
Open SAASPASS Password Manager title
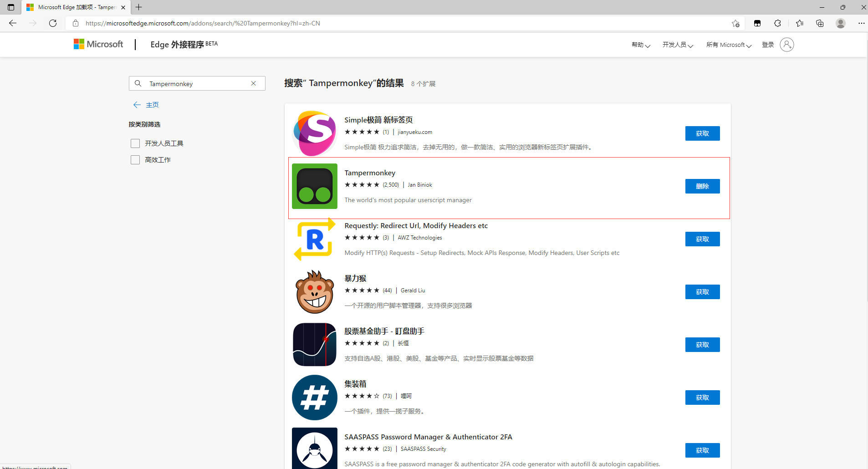click(428, 437)
